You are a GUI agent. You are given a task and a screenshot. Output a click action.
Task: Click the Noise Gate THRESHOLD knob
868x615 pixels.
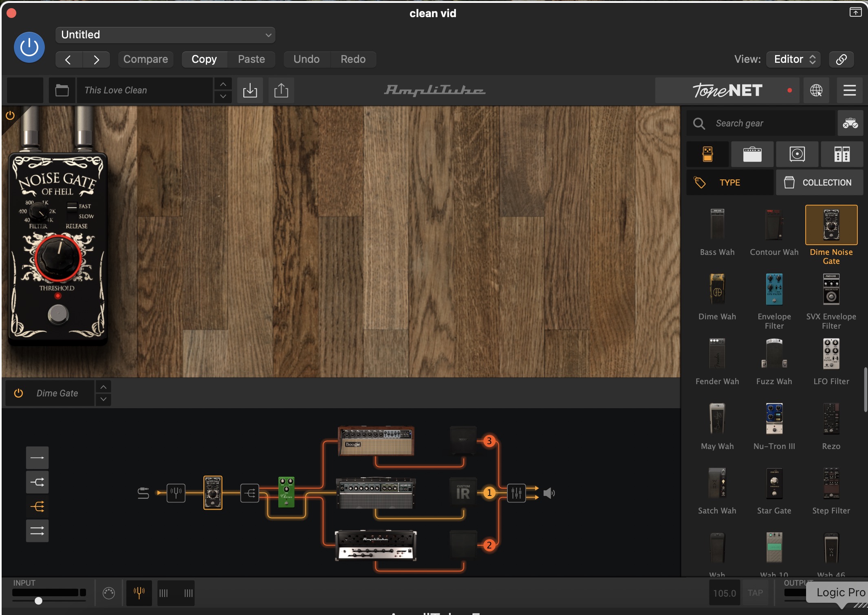click(x=58, y=258)
